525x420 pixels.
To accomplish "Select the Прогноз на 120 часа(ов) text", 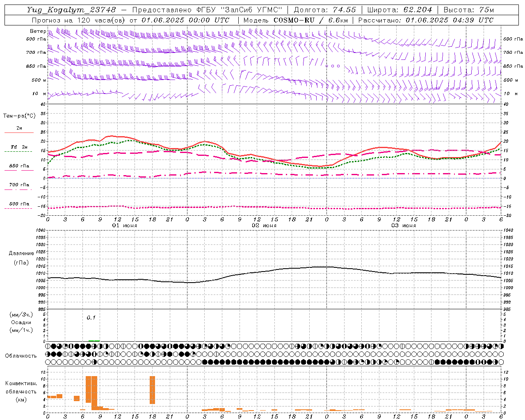I will click(x=79, y=20).
